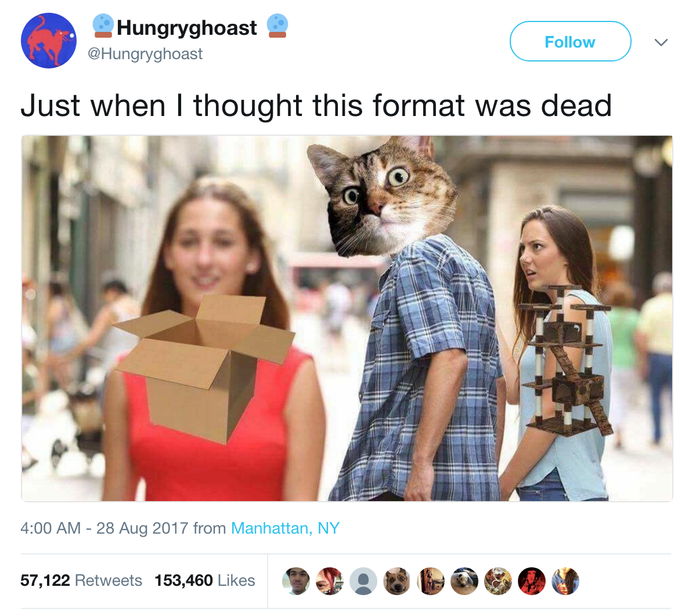The width and height of the screenshot is (685, 616).
Task: Open the colorful pattern liker avatar
Action: pyautogui.click(x=497, y=581)
